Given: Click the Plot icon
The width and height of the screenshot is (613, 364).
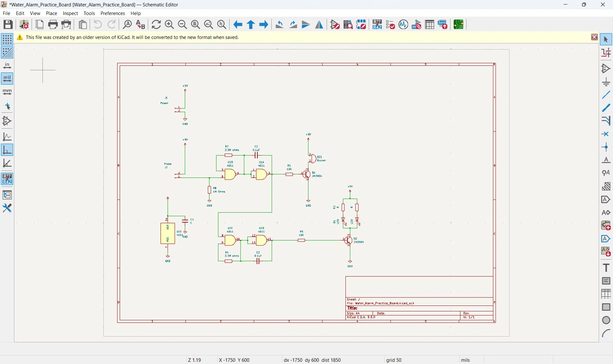Looking at the screenshot, I should pos(66,25).
